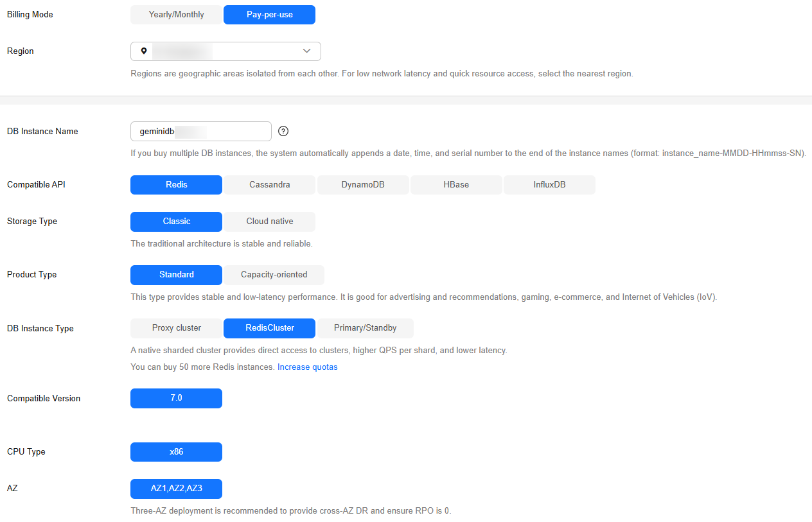This screenshot has width=812, height=522.
Task: Click the 'Compatible API' label
Action: 37,185
